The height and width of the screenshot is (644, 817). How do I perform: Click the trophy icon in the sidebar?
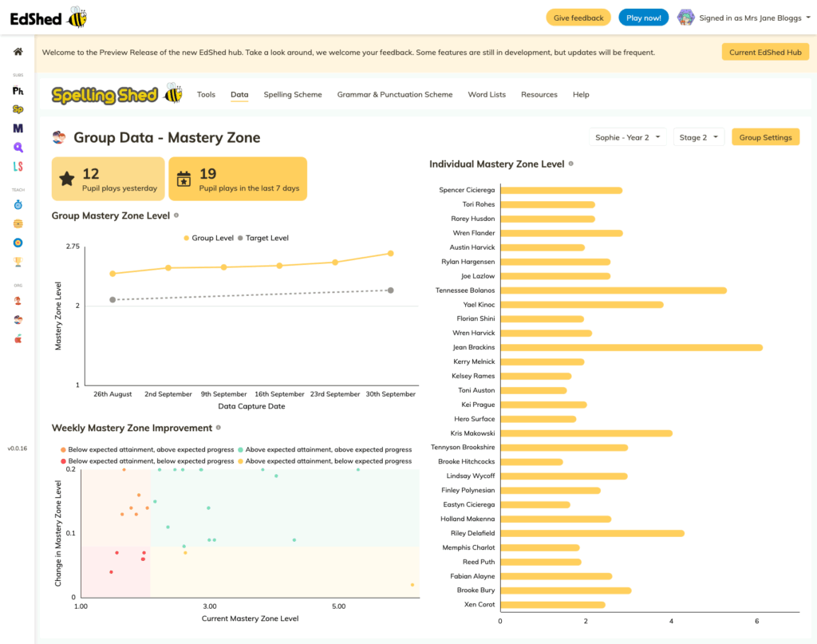point(18,262)
